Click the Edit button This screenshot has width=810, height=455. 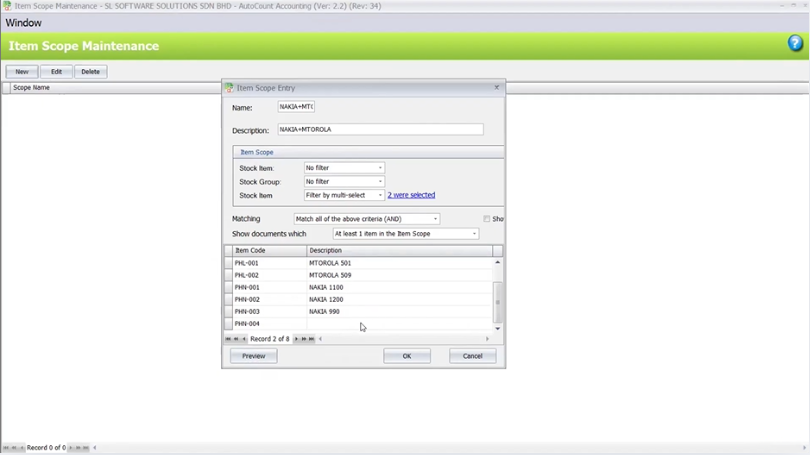point(56,72)
